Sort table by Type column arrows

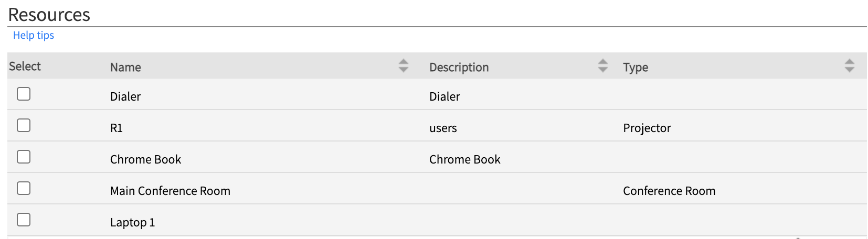tap(849, 66)
